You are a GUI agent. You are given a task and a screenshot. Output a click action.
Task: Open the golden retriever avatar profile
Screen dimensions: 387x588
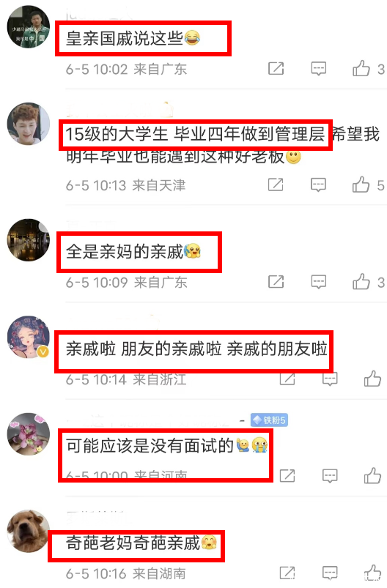point(29,531)
